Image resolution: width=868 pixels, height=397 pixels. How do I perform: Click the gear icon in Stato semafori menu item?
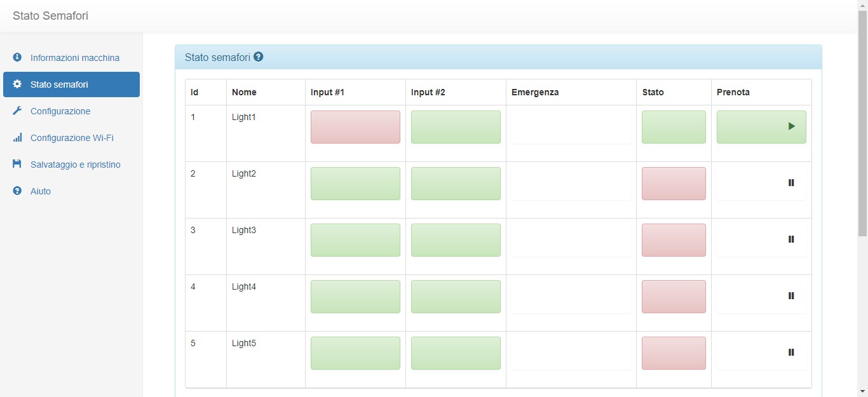point(17,84)
